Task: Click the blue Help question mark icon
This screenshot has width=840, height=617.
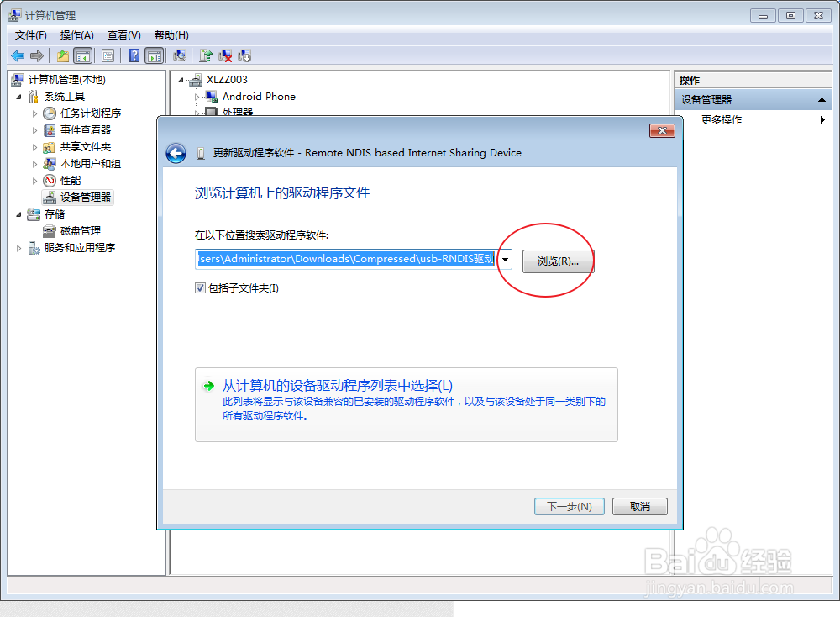Action: [134, 55]
